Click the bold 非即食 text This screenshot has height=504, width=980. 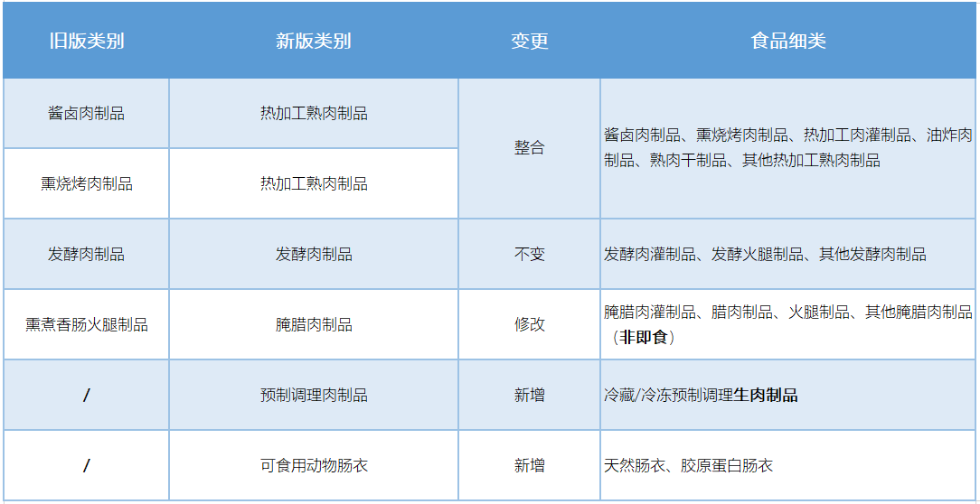pyautogui.click(x=644, y=338)
